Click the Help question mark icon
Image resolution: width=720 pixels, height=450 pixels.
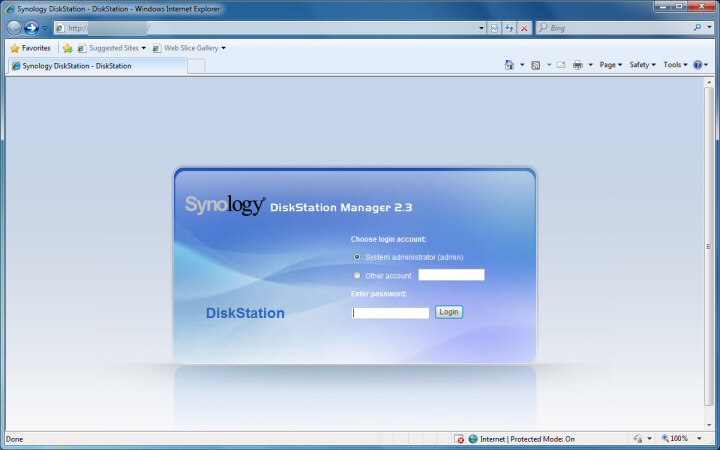(698, 65)
